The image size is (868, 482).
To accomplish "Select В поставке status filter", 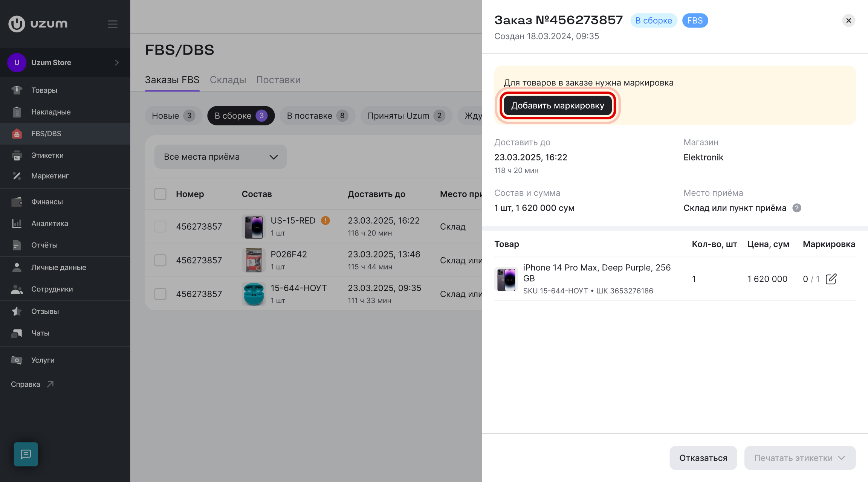I will pyautogui.click(x=317, y=116).
